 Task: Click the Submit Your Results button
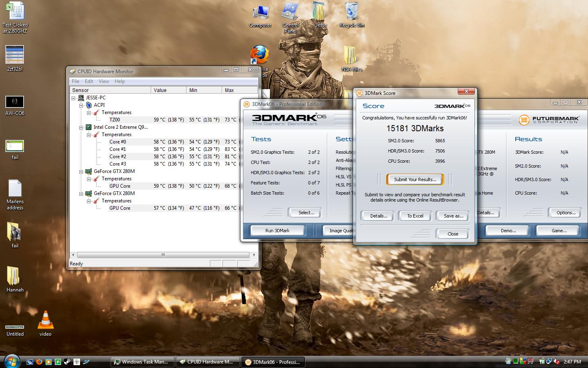coord(415,180)
